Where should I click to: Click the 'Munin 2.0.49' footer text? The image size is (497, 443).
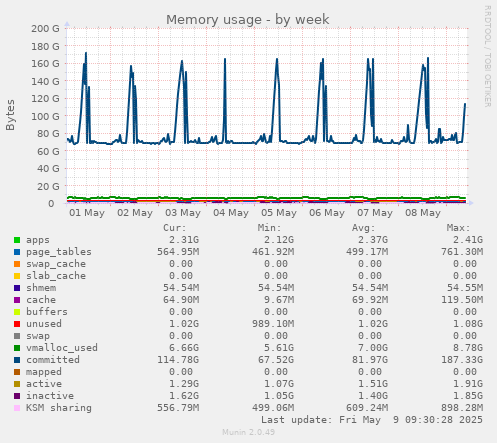pos(249,432)
